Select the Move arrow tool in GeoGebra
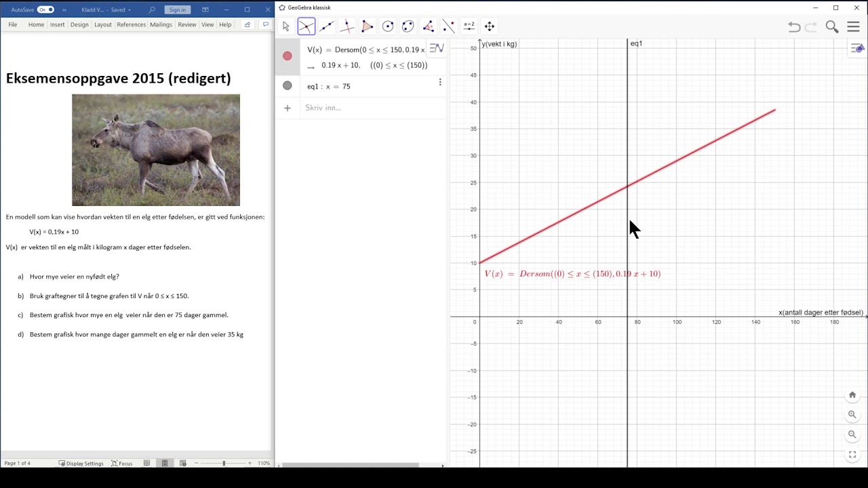 coord(286,26)
